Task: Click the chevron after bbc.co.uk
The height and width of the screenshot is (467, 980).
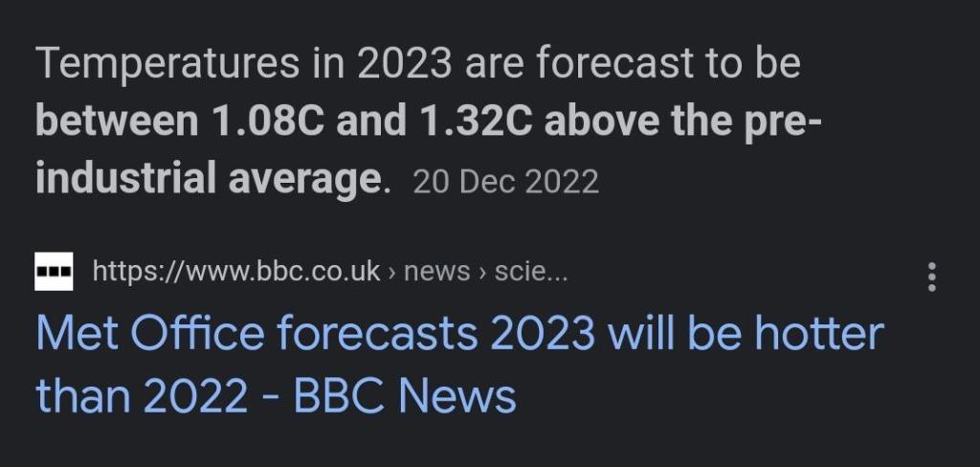Action: (392, 273)
